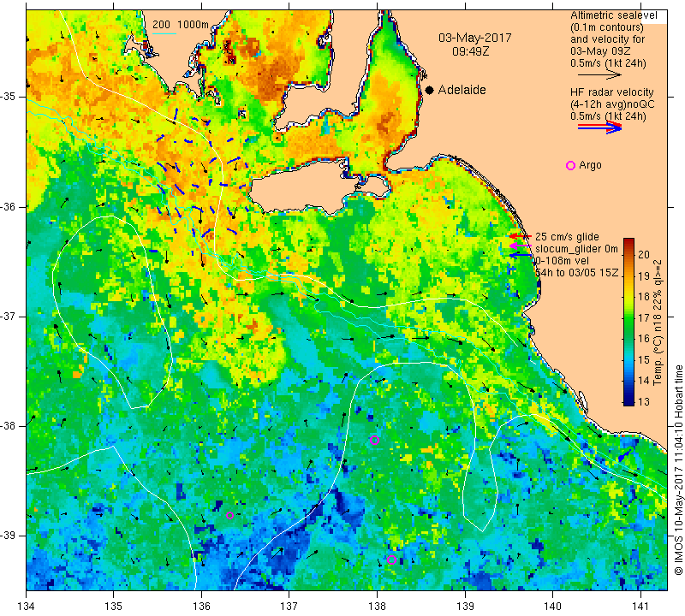This screenshot has width=685, height=616.
Task: Click the 'slocum_glider 0m' label
Action: (576, 249)
